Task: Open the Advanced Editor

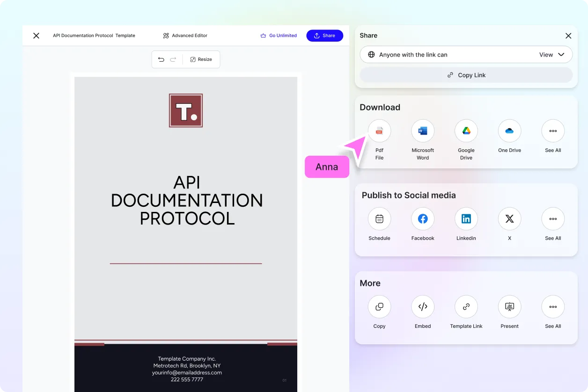Action: click(x=185, y=35)
